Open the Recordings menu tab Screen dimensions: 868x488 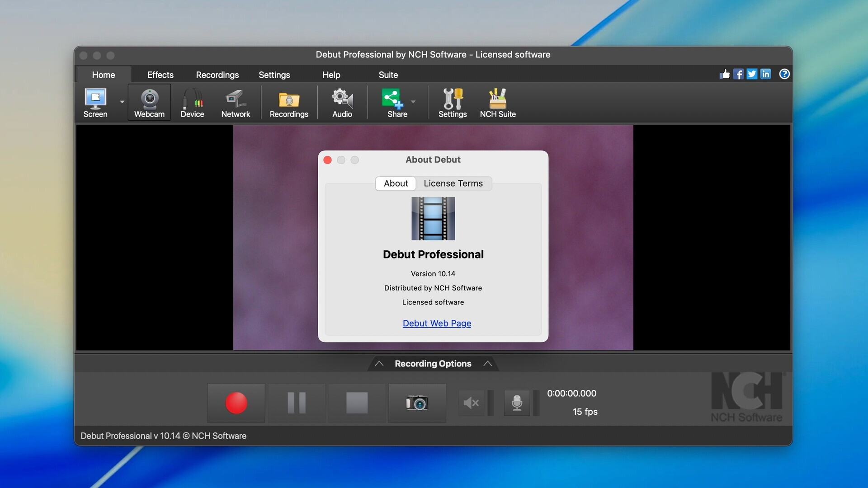click(217, 75)
